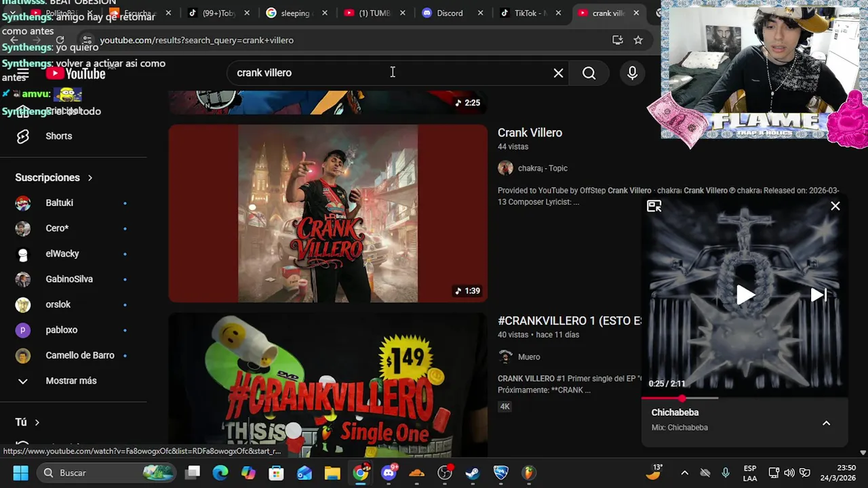Open the YouTube hamburger guide menu
Viewport: 868px width, 488px height.
point(22,73)
